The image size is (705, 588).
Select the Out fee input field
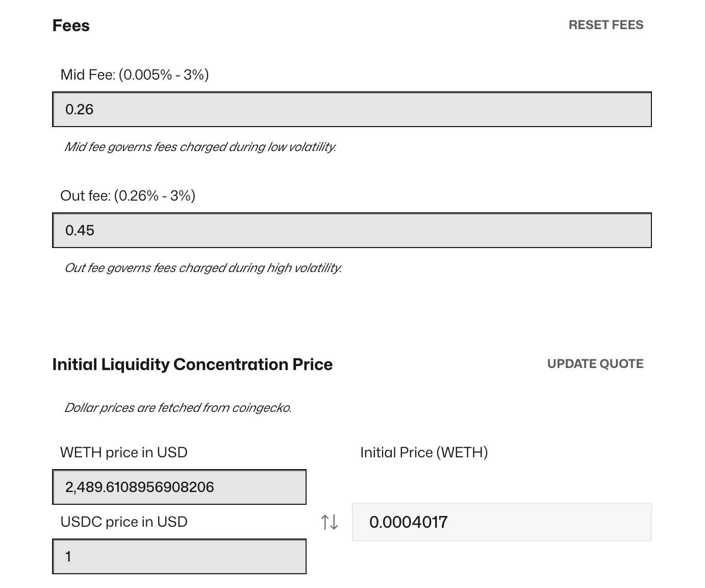coord(351,230)
